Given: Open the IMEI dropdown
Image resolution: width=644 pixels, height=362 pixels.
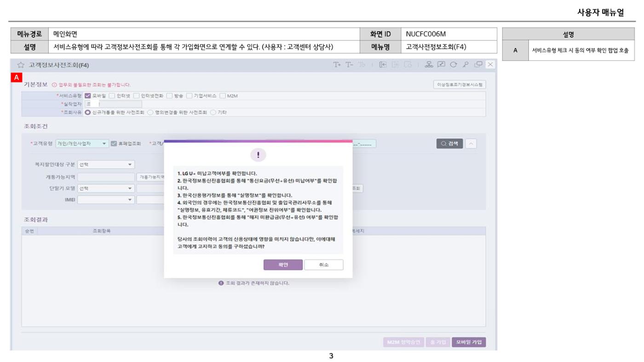Looking at the screenshot, I should tap(105, 199).
